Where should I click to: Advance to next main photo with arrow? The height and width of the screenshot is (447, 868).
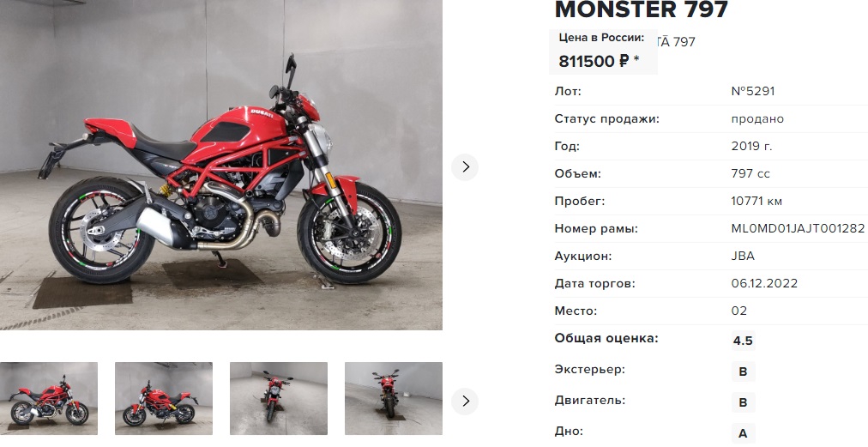(465, 166)
